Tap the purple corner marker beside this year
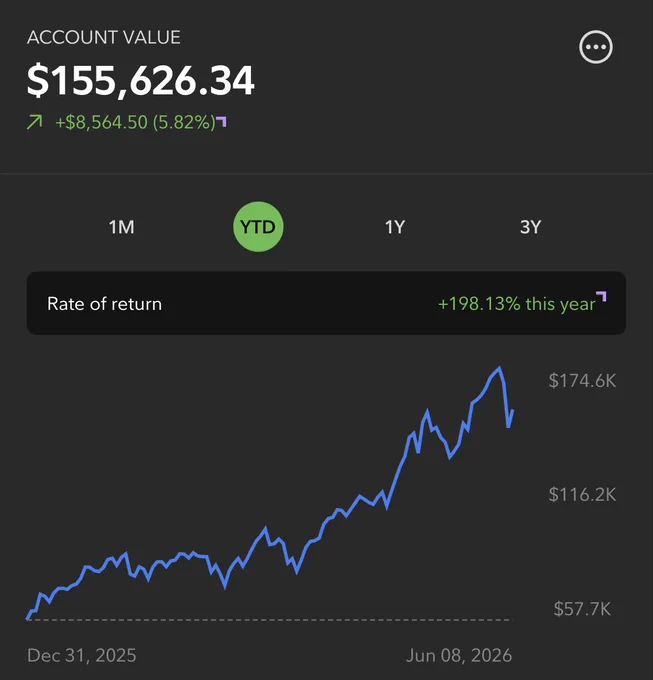Image resolution: width=653 pixels, height=680 pixels. [x=601, y=297]
